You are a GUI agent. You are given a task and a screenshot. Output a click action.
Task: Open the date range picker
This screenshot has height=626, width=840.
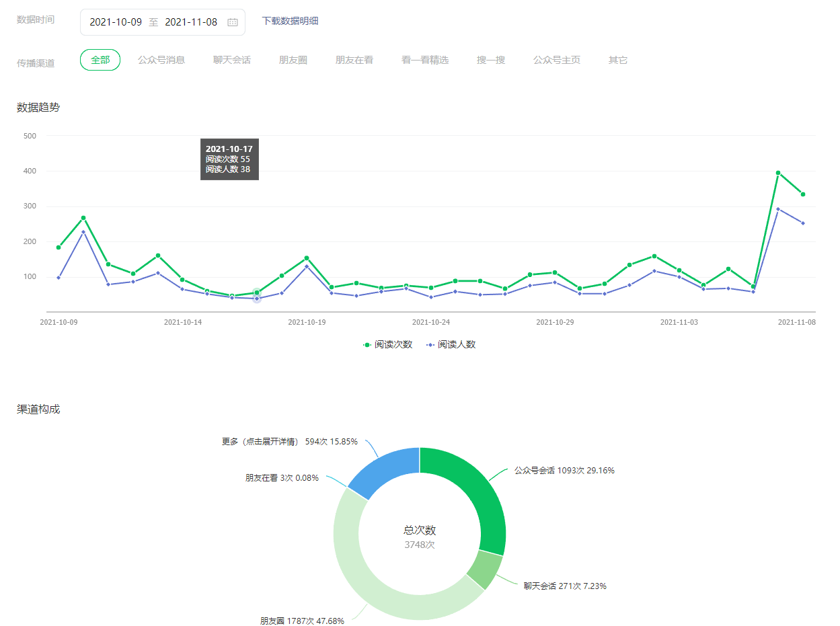[x=162, y=22]
